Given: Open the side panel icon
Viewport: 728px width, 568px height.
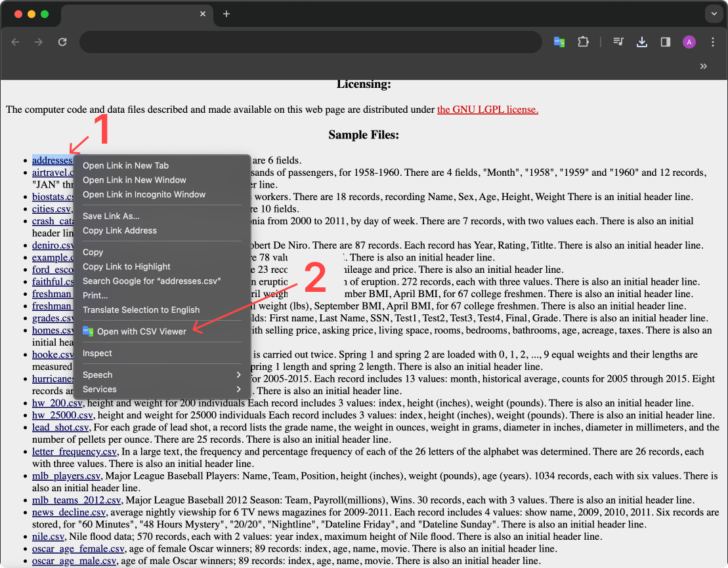Looking at the screenshot, I should pyautogui.click(x=665, y=41).
